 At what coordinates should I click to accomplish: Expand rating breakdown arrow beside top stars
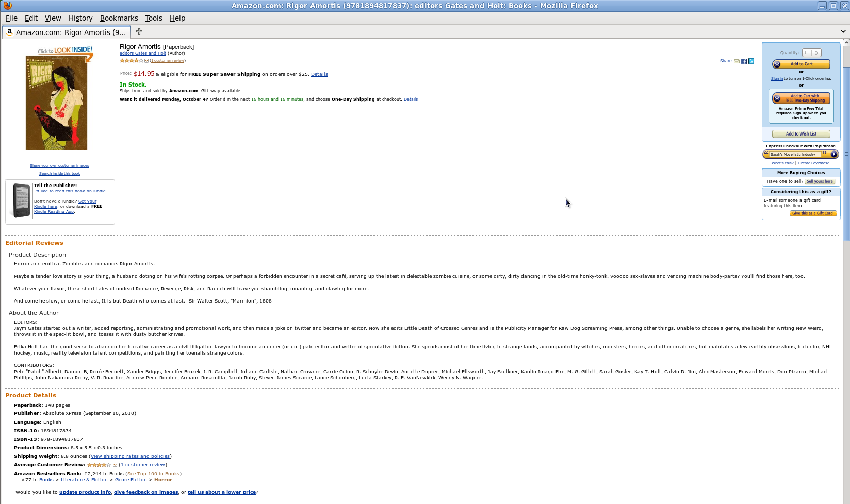coord(146,61)
